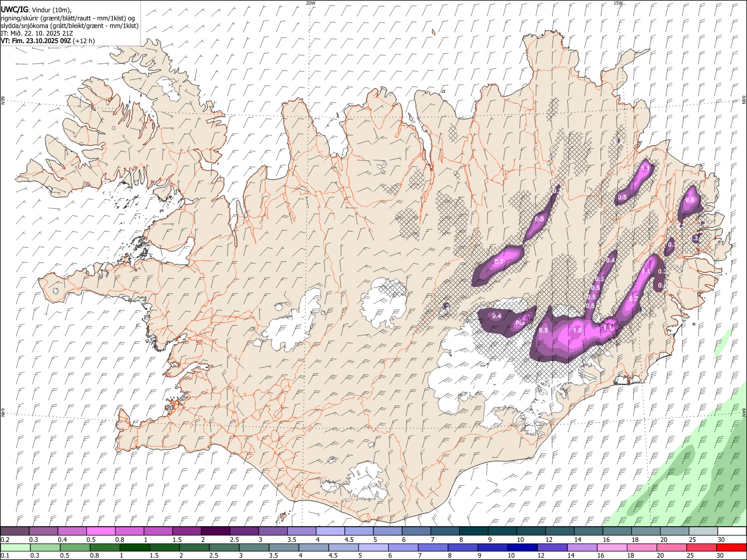Click the 1.1 value in the northernmost purple band
The height and width of the screenshot is (560, 747).
pos(645,168)
